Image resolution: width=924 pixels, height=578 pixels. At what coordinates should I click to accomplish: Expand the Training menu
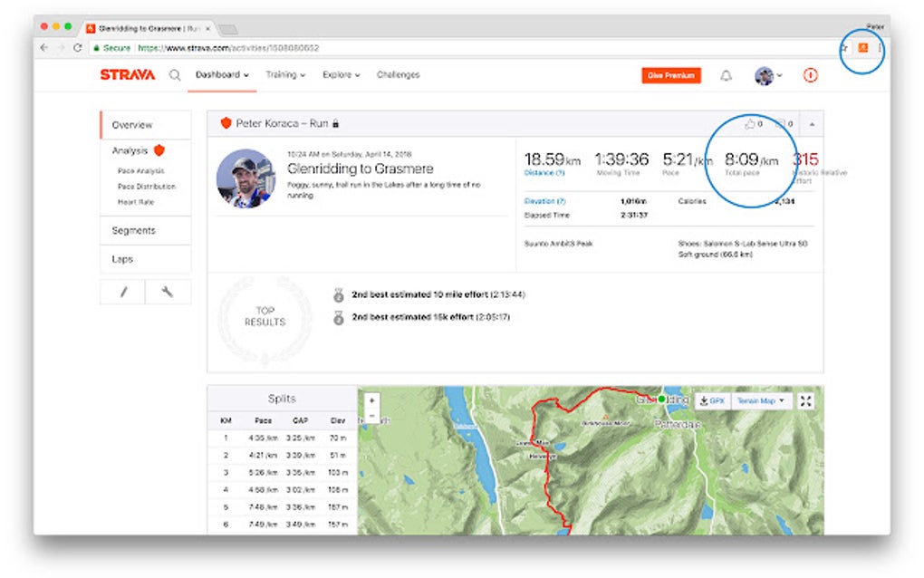[x=284, y=75]
